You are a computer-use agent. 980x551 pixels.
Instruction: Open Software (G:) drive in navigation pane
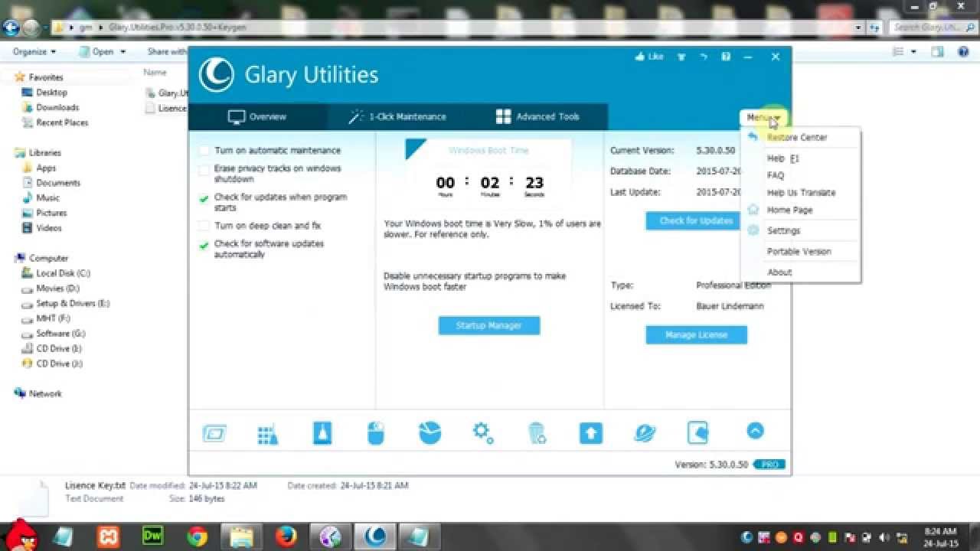(61, 334)
